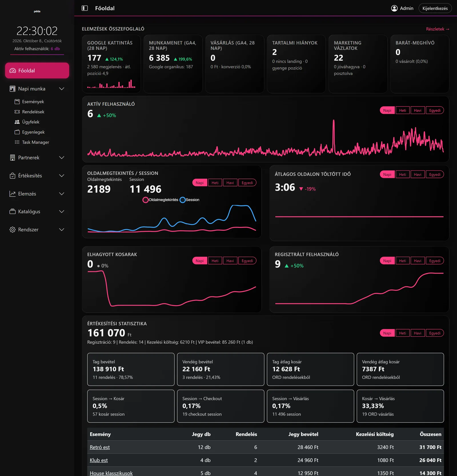Open the Marketing vázlatok summary card
Screen dimensions: 457x476
point(358,64)
